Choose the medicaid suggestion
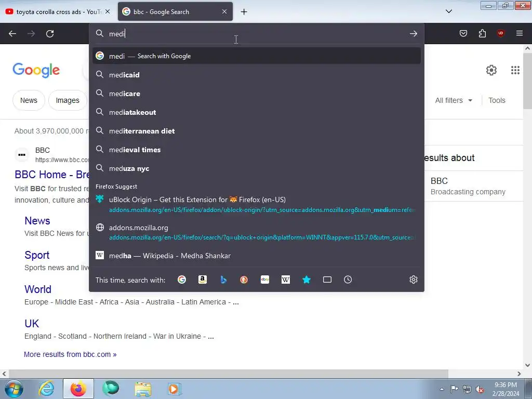This screenshot has width=532, height=399. click(x=257, y=75)
